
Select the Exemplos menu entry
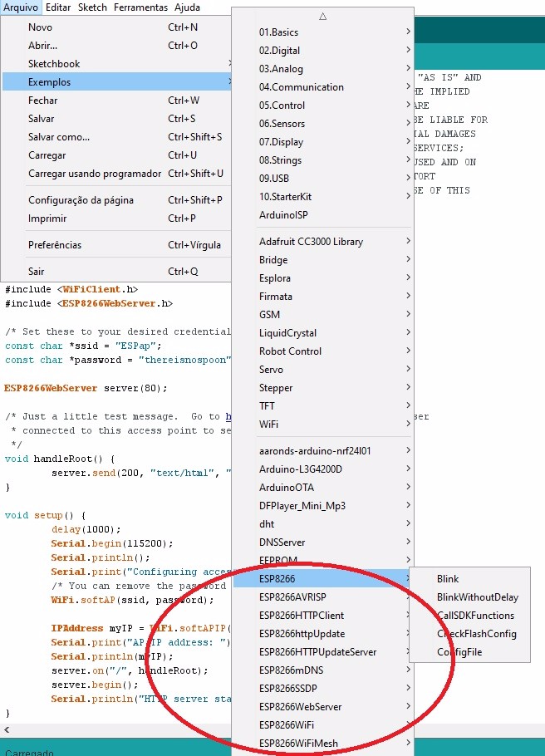point(116,82)
